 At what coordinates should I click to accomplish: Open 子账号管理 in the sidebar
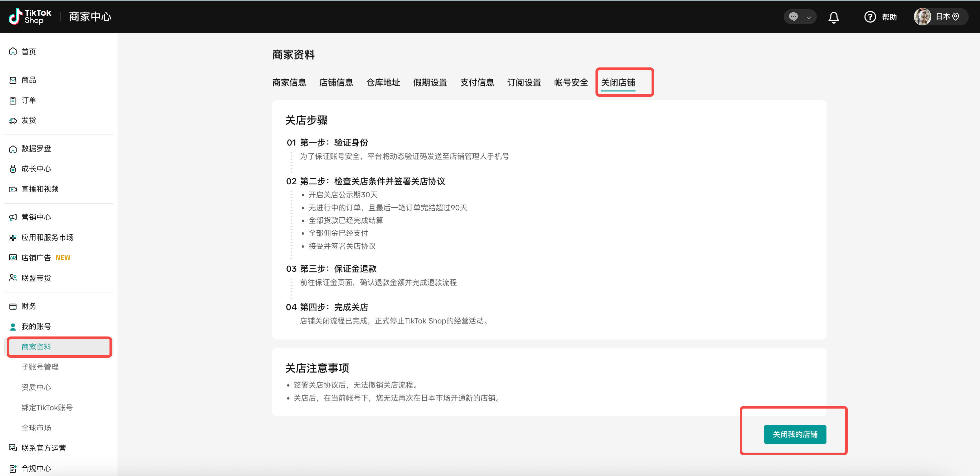[40, 367]
